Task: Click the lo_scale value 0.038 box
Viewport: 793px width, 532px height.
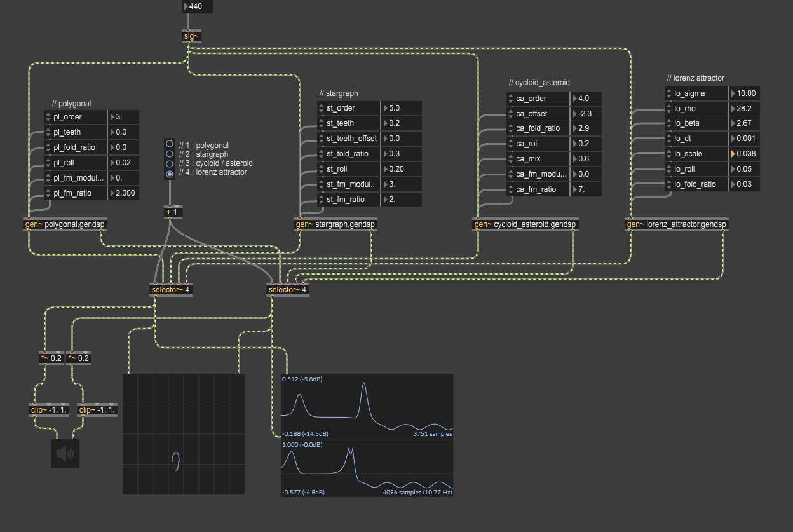Action: (x=745, y=154)
